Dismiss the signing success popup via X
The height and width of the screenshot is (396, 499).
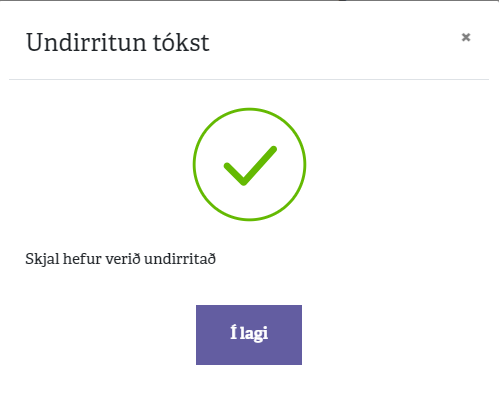[466, 37]
